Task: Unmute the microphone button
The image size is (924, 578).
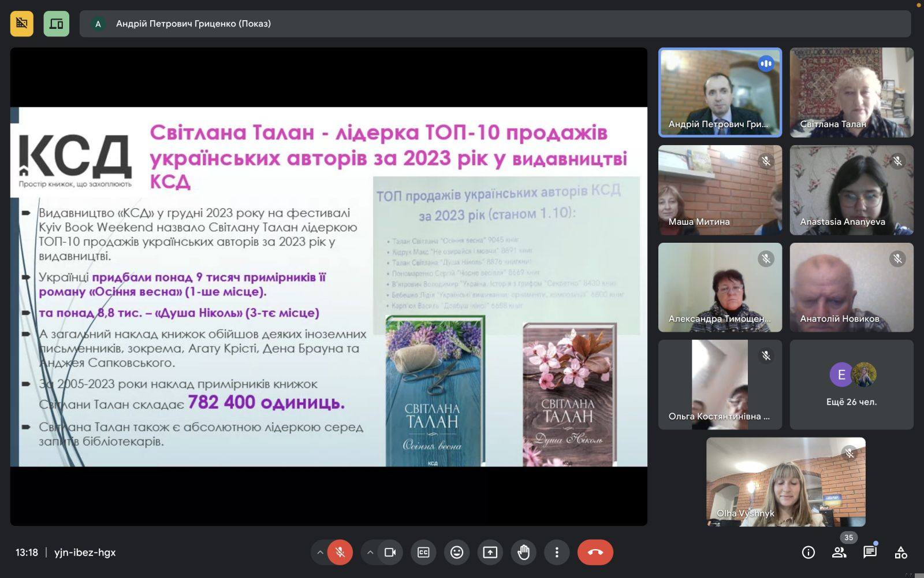Action: (340, 552)
